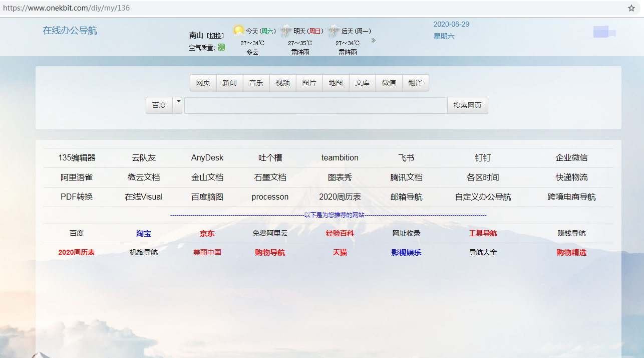Click the bookmark star icon in address bar
The height and width of the screenshot is (358, 644).
(x=631, y=8)
